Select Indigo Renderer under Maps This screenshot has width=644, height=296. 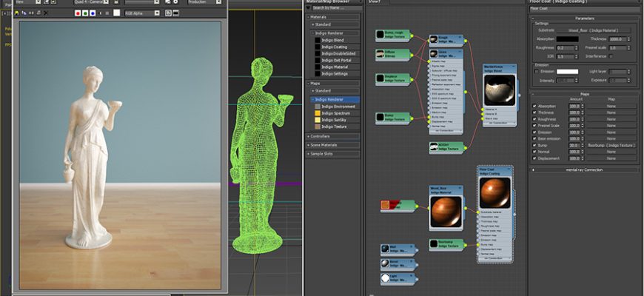coord(330,99)
